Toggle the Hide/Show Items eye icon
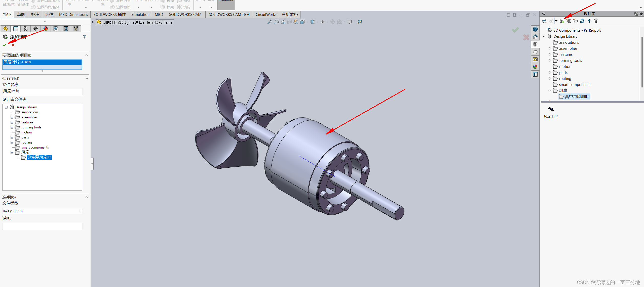 coord(323,22)
